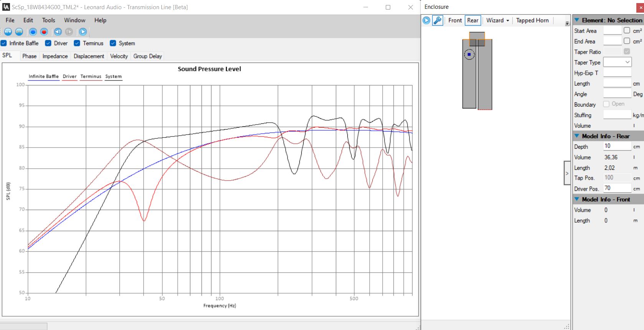Viewport: 644px width, 330px height.
Task: Switch to the Impedance tab
Action: [x=55, y=56]
